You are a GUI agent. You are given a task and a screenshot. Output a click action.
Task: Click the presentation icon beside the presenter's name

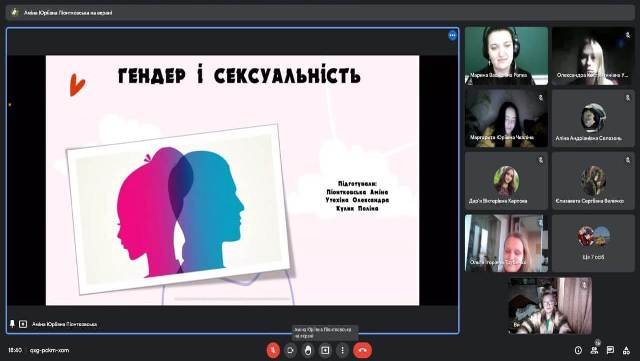tap(23, 324)
